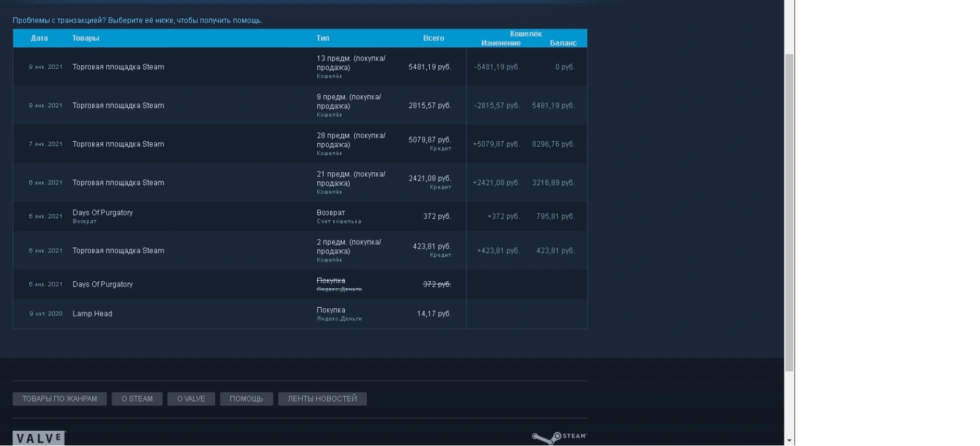Viewport: 980px width, 446px height.
Task: Select the 2 предм. marketplace transaction
Action: click(300, 250)
